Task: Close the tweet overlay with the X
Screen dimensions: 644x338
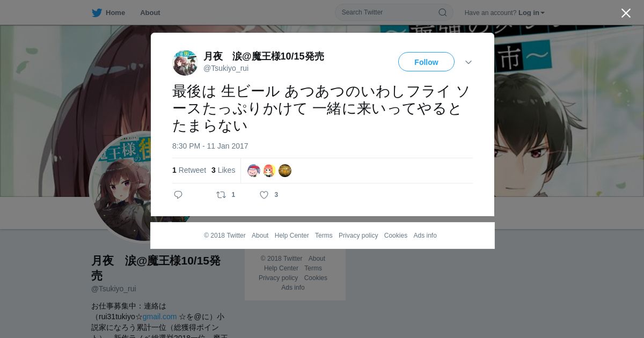Action: pyautogui.click(x=626, y=13)
